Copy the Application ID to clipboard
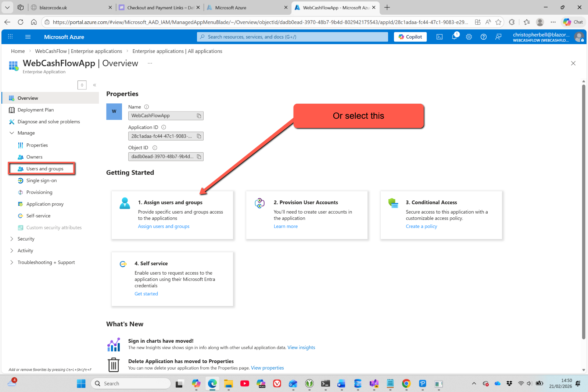588x392 pixels. point(199,136)
